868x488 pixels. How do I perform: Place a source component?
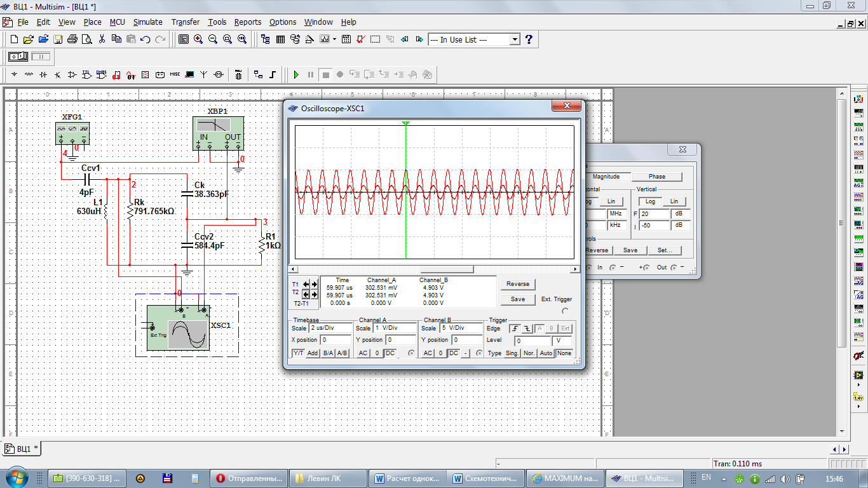pos(14,75)
